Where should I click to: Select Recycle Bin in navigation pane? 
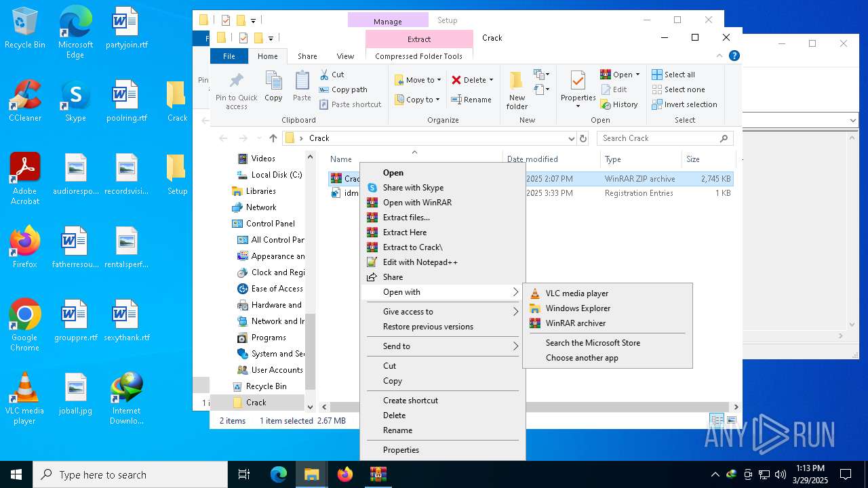(x=266, y=386)
